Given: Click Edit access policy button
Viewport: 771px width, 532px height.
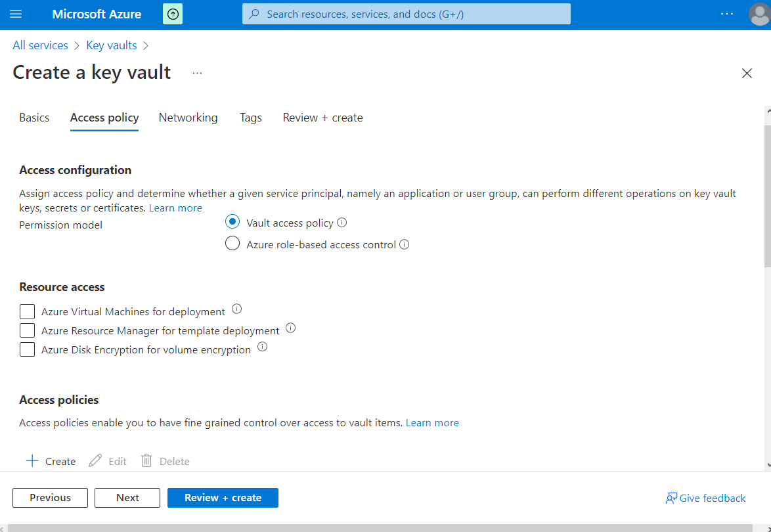Looking at the screenshot, I should 108,461.
